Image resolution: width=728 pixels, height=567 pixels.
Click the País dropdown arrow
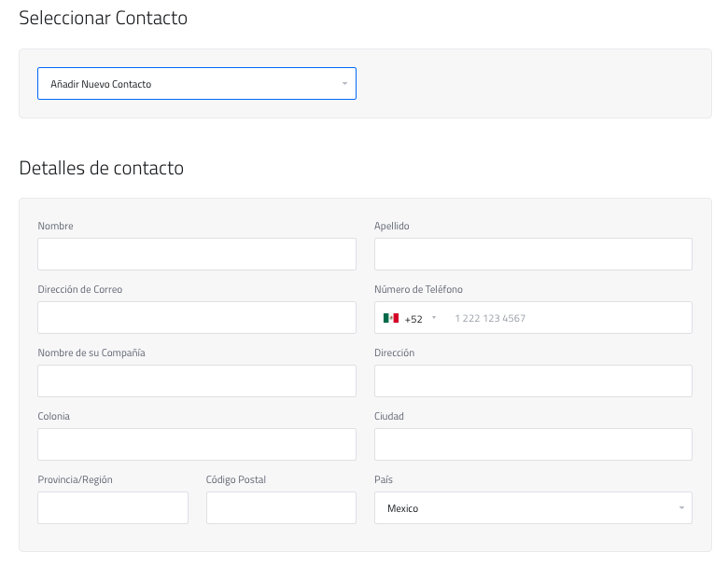pyautogui.click(x=681, y=508)
